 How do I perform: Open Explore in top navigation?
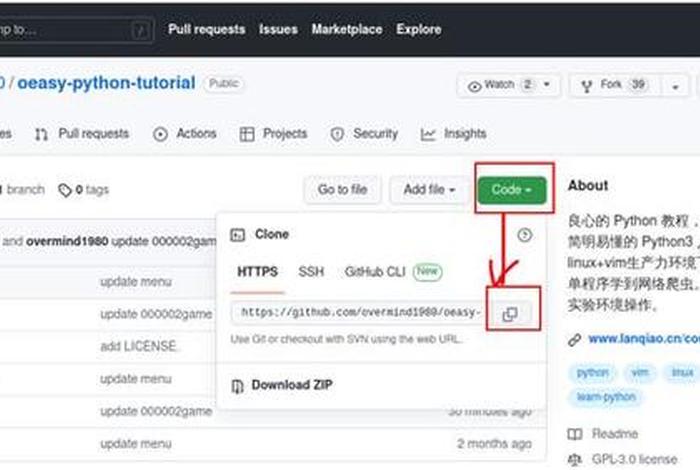pyautogui.click(x=419, y=29)
